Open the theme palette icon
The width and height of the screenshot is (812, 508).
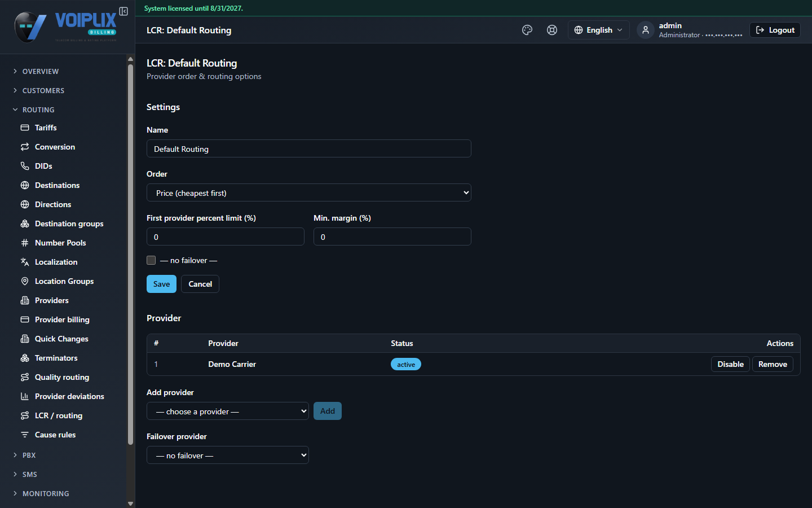pos(527,30)
